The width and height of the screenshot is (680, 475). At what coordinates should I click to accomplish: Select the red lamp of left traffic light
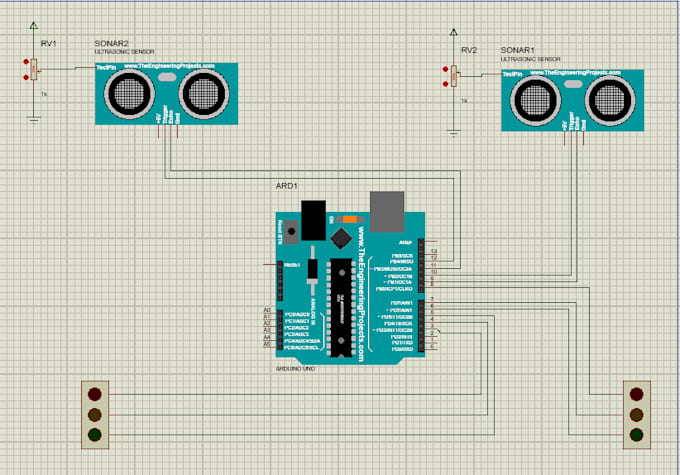(95, 394)
